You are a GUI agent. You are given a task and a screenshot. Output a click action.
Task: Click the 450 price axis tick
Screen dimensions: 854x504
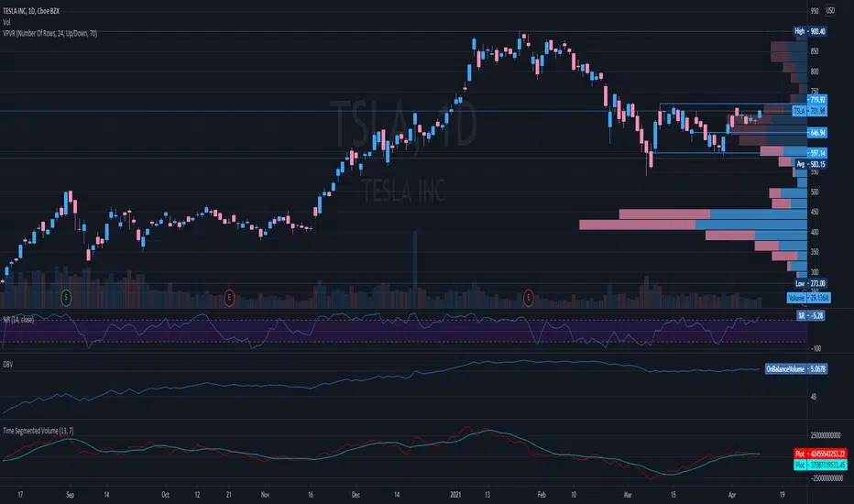815,212
